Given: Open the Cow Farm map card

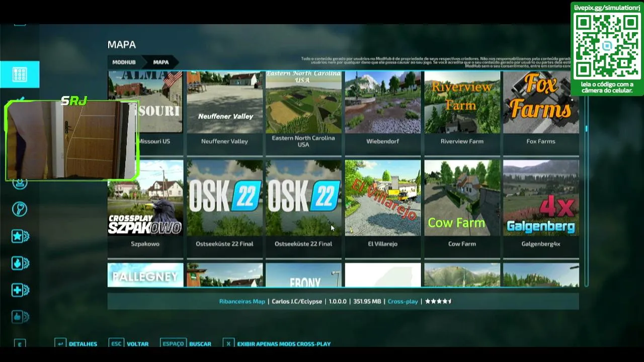Looking at the screenshot, I should click(x=462, y=209).
